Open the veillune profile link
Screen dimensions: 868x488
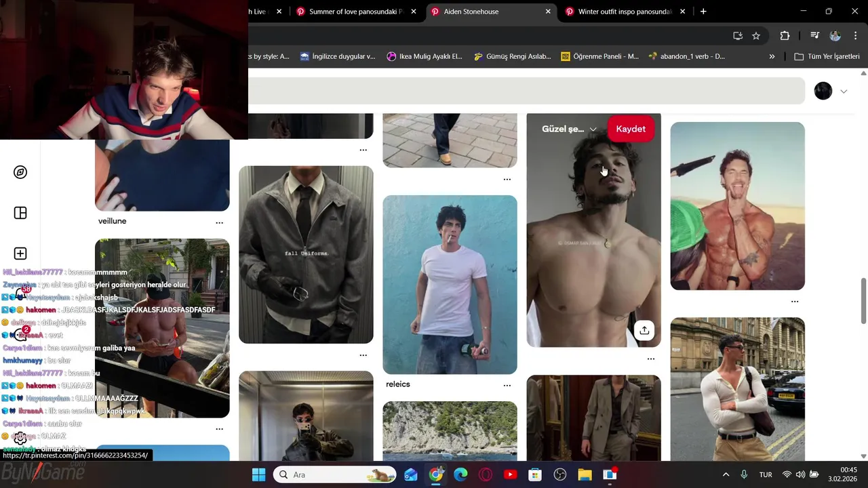(x=113, y=221)
